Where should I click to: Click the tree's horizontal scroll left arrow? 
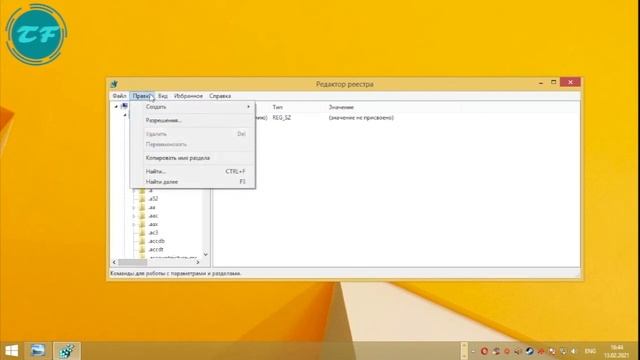[x=114, y=262]
